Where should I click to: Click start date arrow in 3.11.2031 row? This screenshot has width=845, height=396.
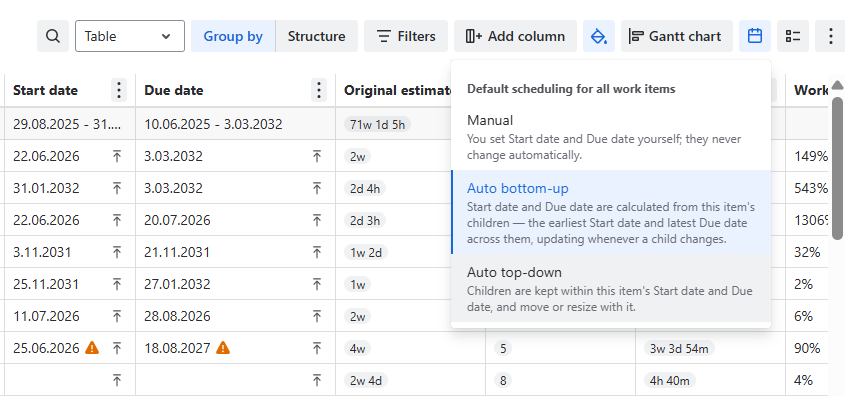coord(117,252)
